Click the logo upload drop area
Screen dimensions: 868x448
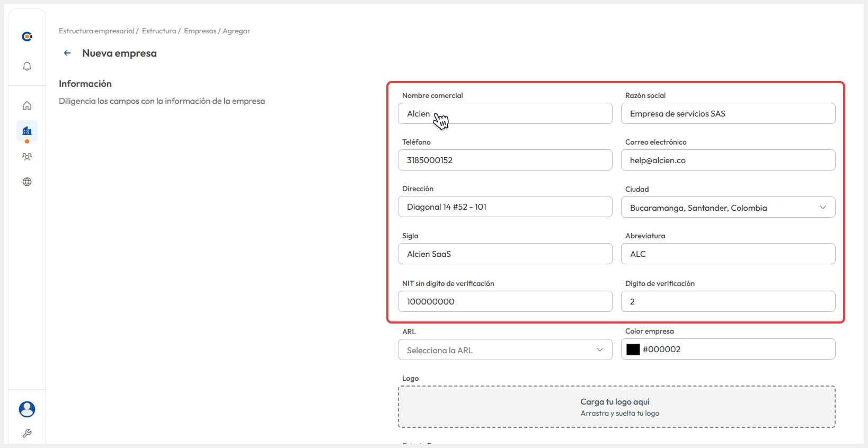tap(616, 407)
